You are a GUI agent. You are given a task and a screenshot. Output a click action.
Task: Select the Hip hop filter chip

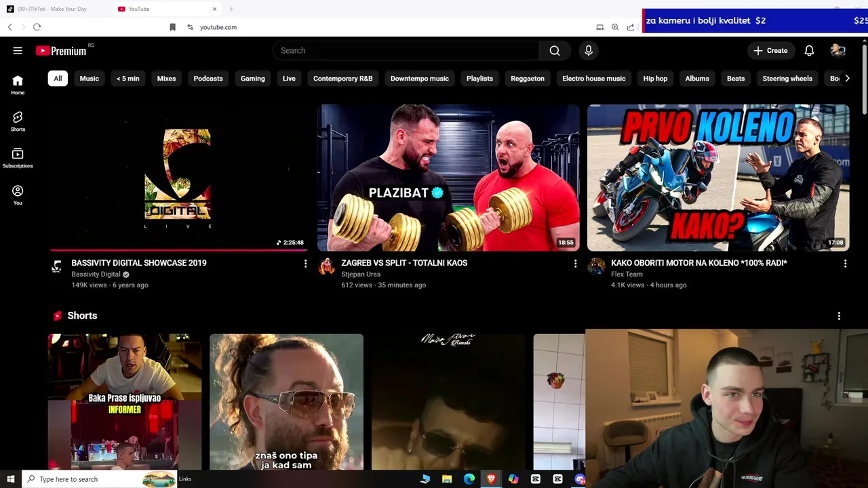point(655,79)
